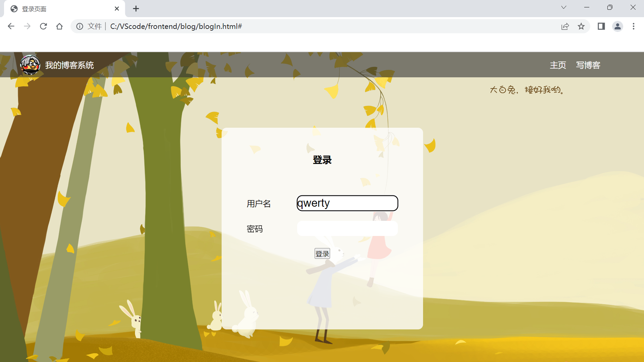The height and width of the screenshot is (362, 644).
Task: Focus the 密码 input field
Action: (x=348, y=229)
